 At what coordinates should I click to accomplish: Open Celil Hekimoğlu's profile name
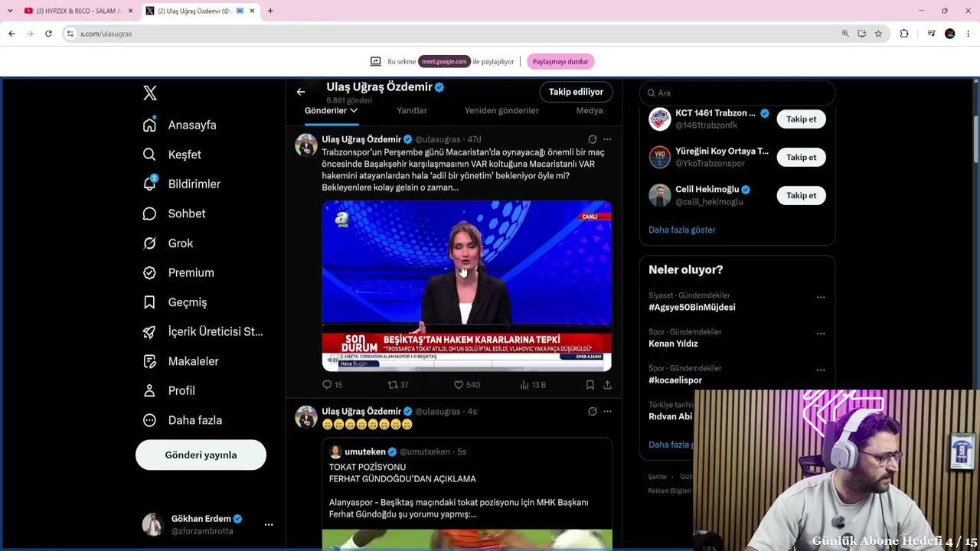tap(707, 190)
